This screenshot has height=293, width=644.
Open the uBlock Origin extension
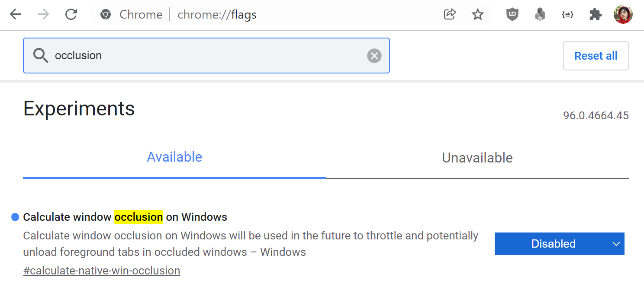click(512, 15)
